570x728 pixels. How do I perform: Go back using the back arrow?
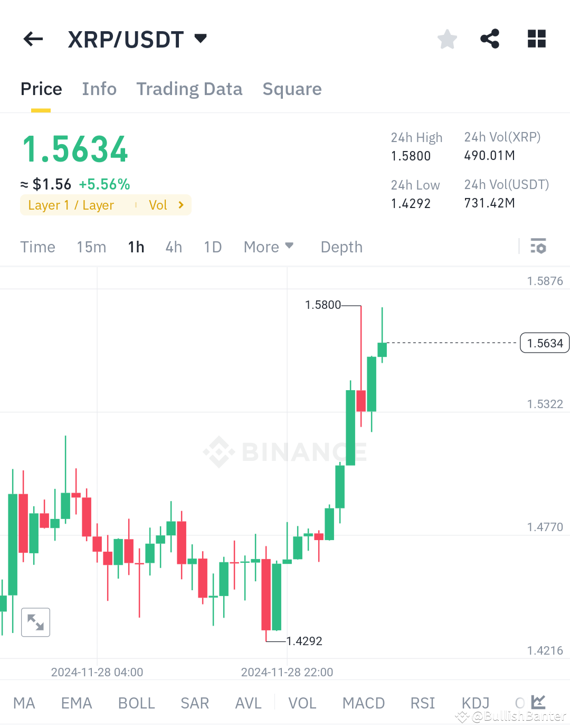[x=33, y=39]
